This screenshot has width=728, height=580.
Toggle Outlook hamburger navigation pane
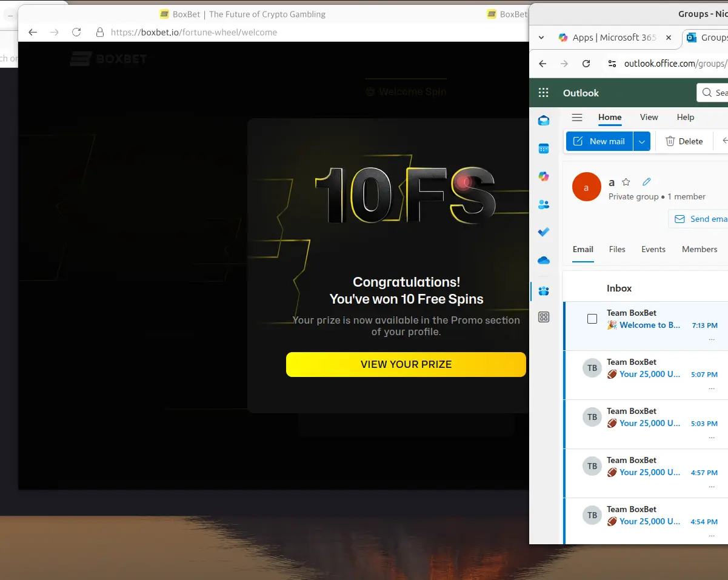(577, 118)
